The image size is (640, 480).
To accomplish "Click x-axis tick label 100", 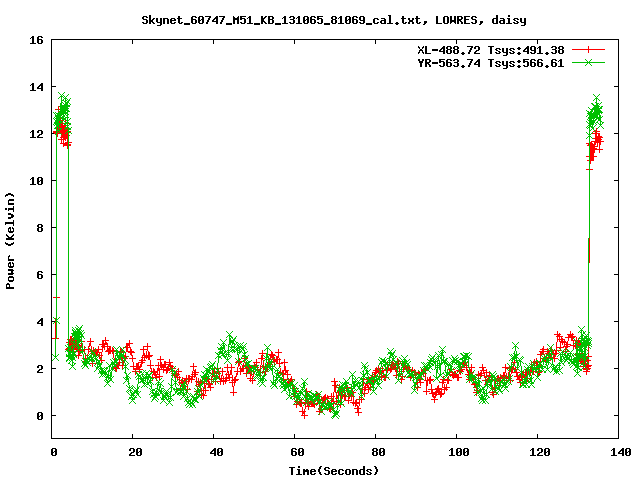I will [x=459, y=452].
